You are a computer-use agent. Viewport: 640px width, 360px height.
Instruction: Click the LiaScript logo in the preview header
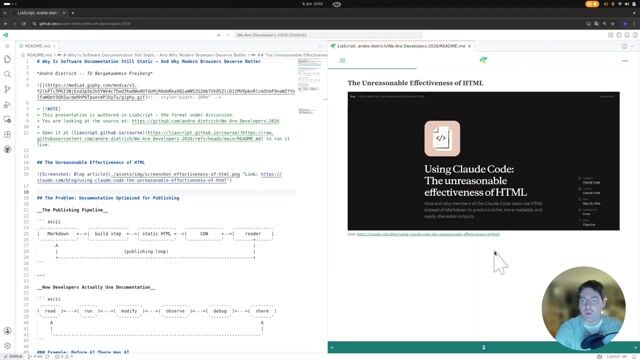[x=483, y=60]
